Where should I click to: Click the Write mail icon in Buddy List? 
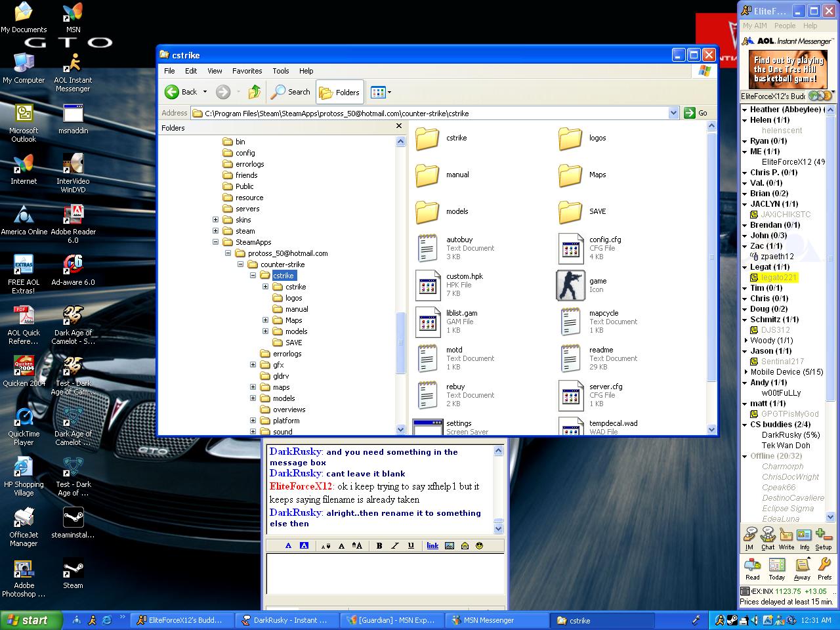point(786,537)
